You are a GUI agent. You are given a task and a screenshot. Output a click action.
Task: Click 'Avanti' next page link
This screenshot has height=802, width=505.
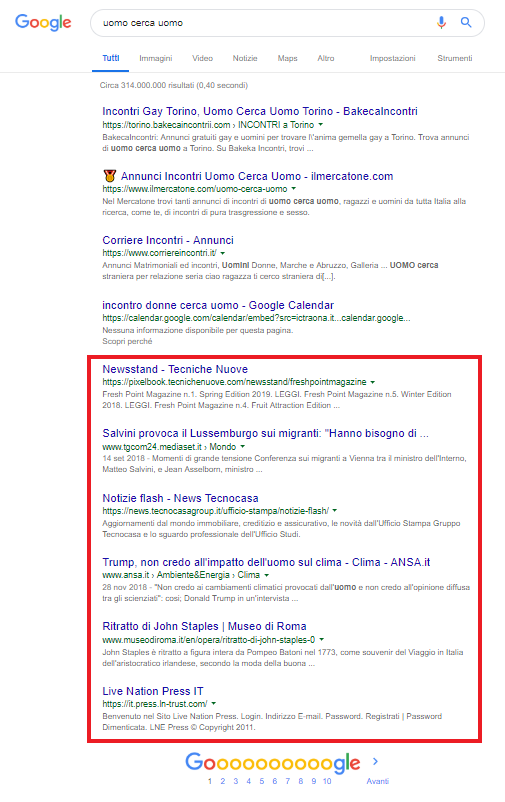coord(378,781)
